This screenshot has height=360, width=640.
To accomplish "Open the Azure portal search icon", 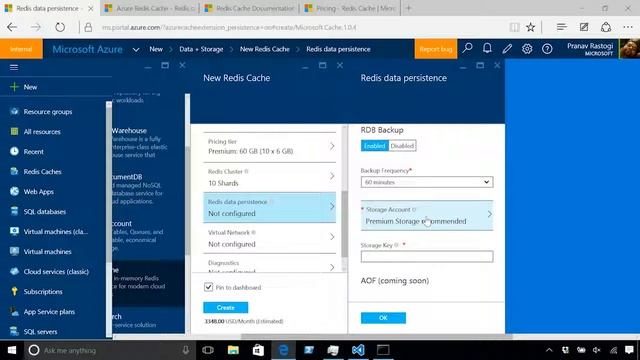I will click(467, 49).
